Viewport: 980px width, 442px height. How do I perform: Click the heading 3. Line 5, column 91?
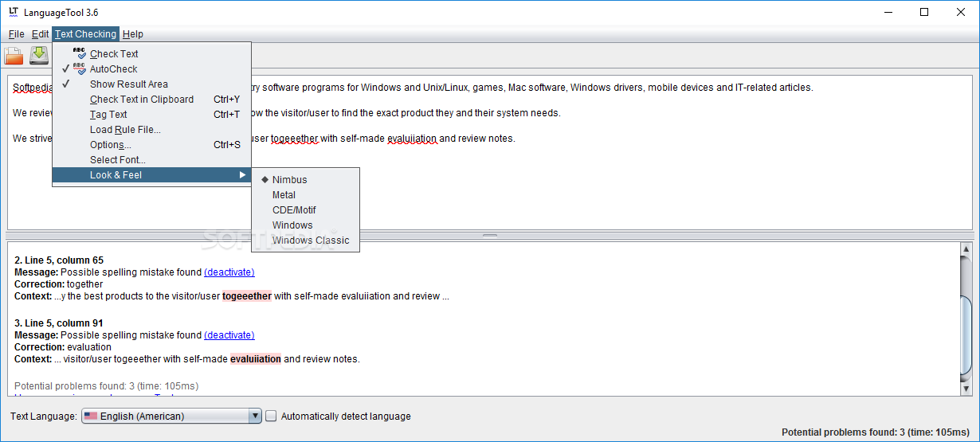tap(59, 323)
